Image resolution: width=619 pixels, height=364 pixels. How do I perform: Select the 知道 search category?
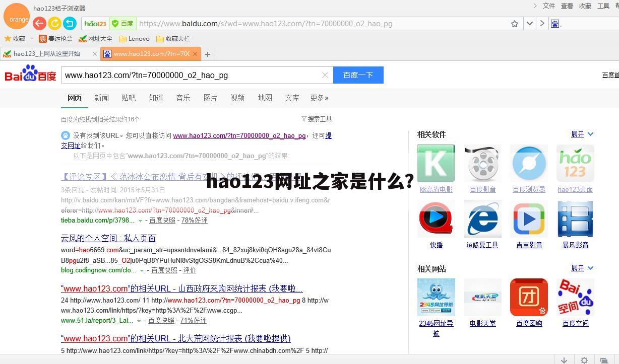156,98
